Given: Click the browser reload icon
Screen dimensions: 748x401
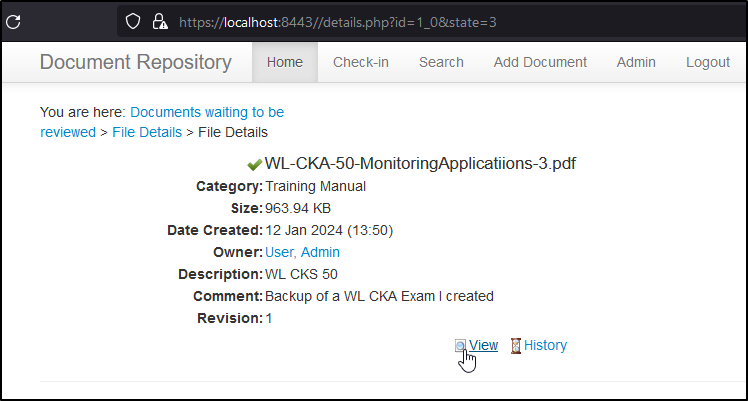Looking at the screenshot, I should [x=13, y=21].
